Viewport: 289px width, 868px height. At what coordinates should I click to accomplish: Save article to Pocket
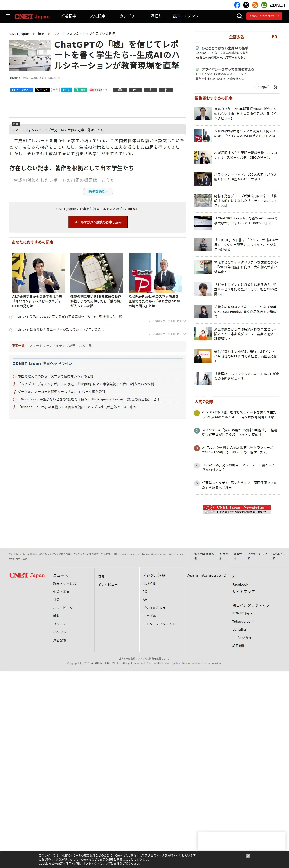click(96, 90)
